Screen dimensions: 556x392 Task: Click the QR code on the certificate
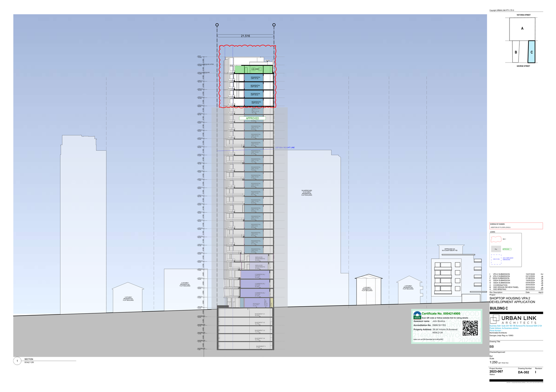pos(470,328)
